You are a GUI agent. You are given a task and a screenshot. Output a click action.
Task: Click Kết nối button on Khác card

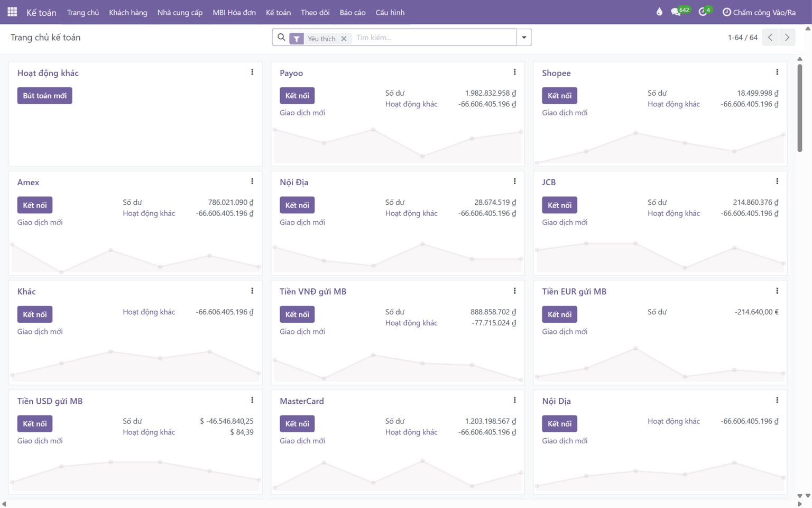[x=35, y=314]
